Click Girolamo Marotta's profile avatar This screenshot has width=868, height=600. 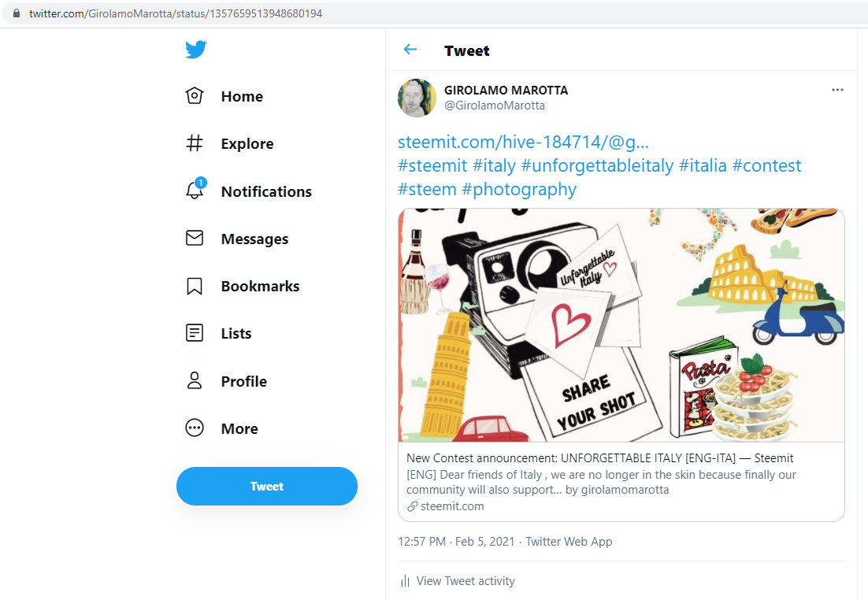pos(417,98)
